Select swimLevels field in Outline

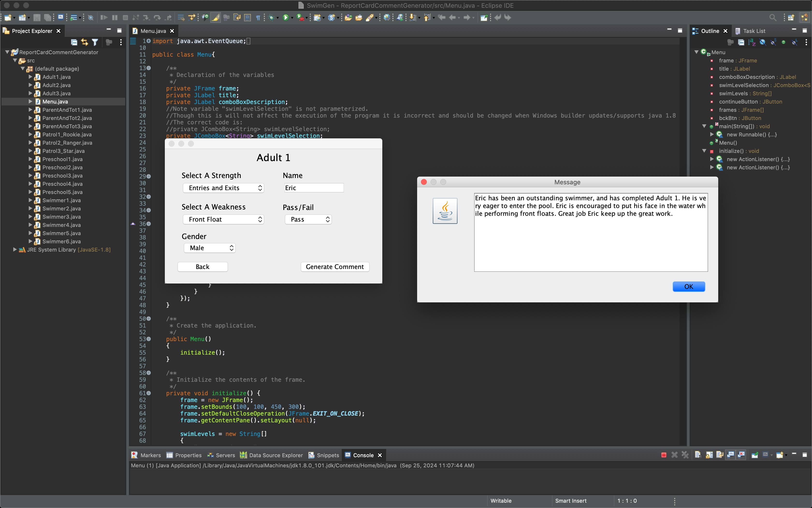coord(745,93)
